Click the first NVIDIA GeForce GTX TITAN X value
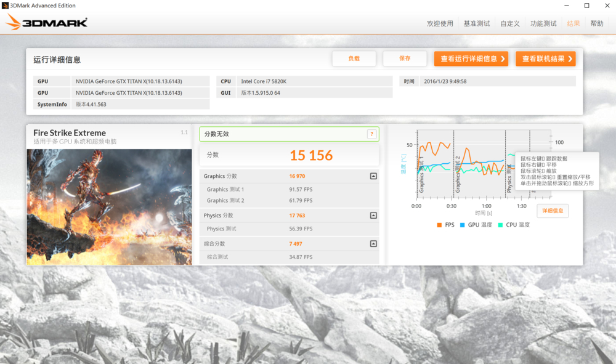 129,81
